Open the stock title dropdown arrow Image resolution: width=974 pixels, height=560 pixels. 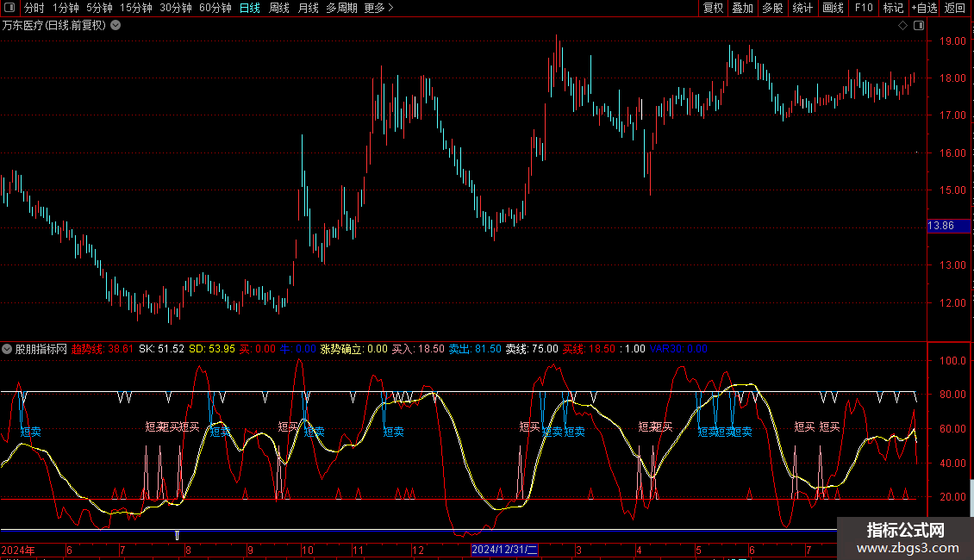116,26
